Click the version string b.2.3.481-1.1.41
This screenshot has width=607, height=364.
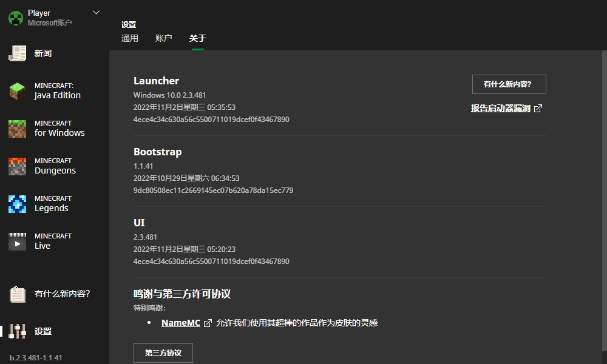36,357
